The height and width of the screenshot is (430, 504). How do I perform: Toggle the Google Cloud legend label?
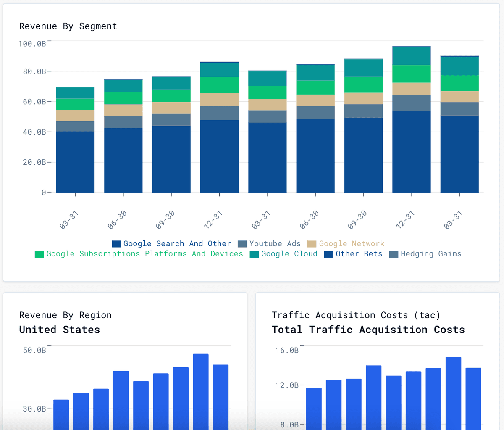click(289, 254)
